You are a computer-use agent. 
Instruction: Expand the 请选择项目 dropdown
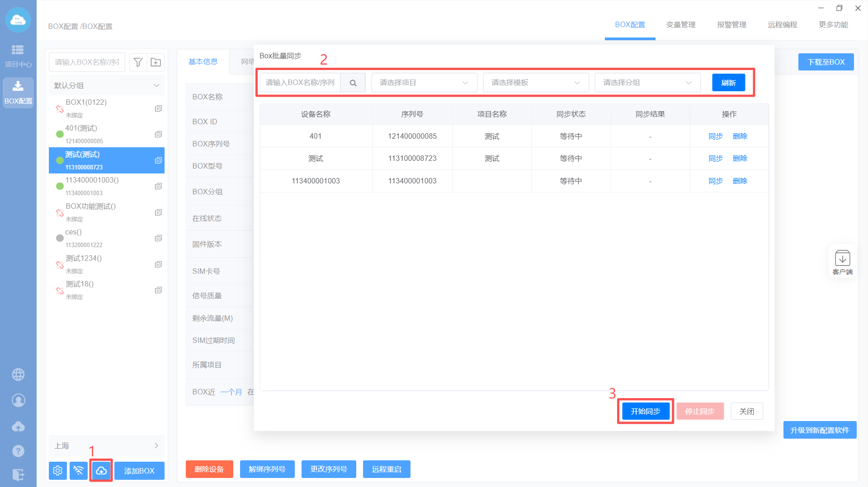424,83
